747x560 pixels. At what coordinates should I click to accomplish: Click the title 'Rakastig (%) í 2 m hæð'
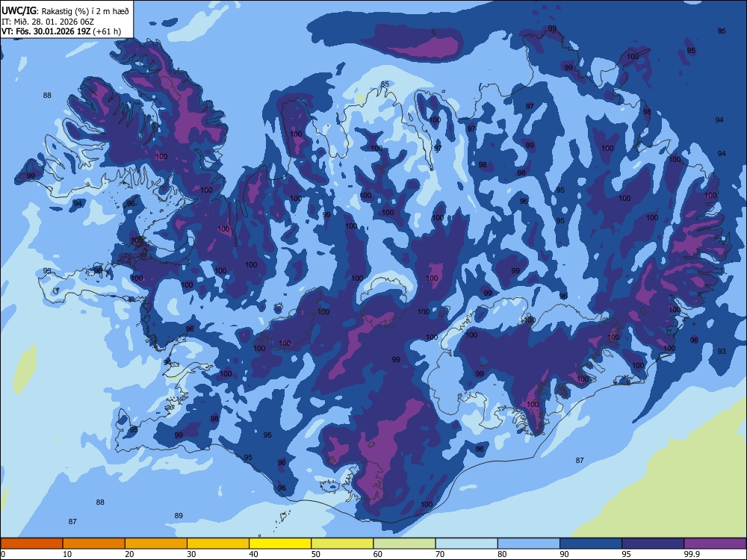[86, 11]
